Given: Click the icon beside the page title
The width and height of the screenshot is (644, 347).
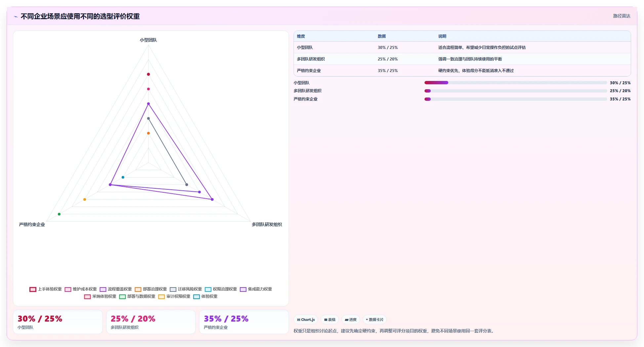Looking at the screenshot, I should tap(16, 17).
